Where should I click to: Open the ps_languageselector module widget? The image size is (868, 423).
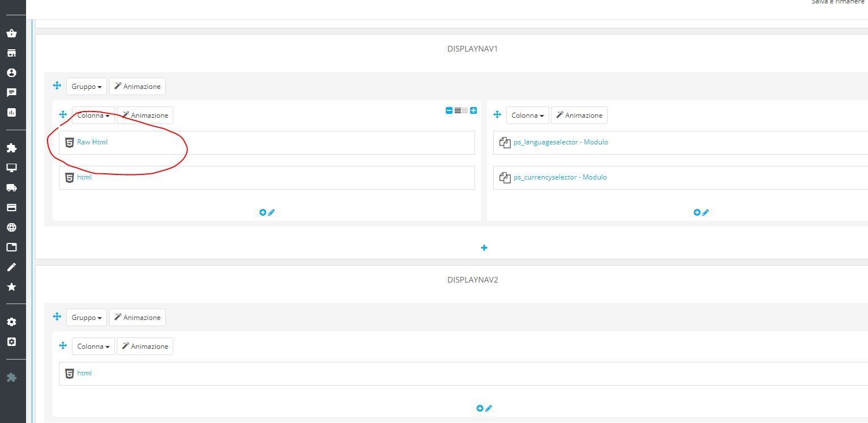[561, 142]
